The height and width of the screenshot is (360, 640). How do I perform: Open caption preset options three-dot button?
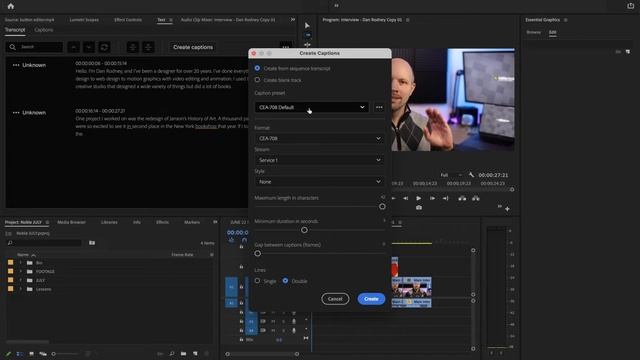[x=379, y=107]
